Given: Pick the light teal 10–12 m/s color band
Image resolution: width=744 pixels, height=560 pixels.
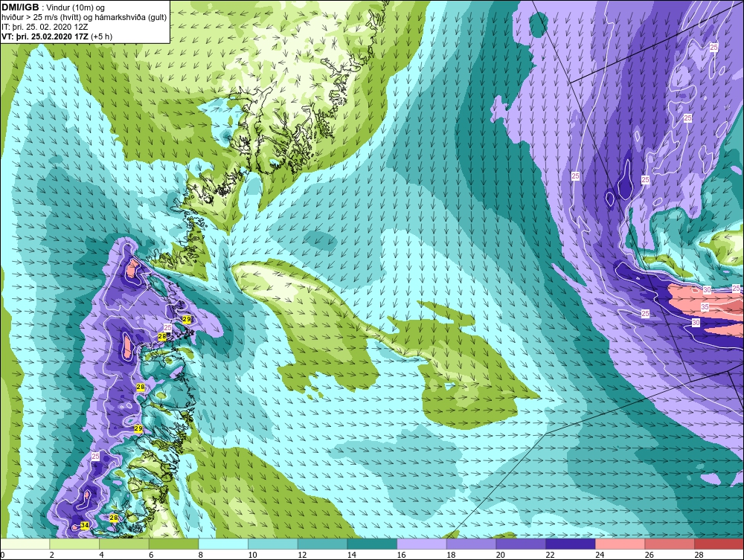Looking at the screenshot, I should (x=273, y=544).
